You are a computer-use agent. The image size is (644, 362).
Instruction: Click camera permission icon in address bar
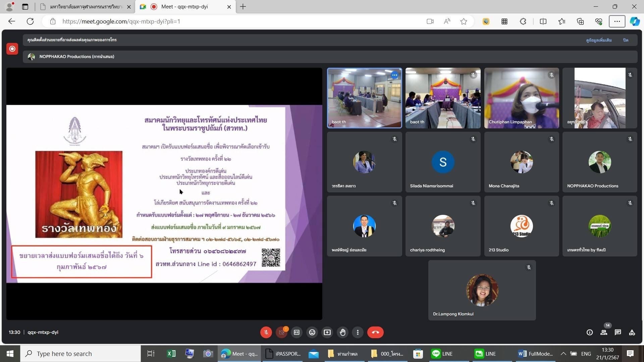click(430, 21)
